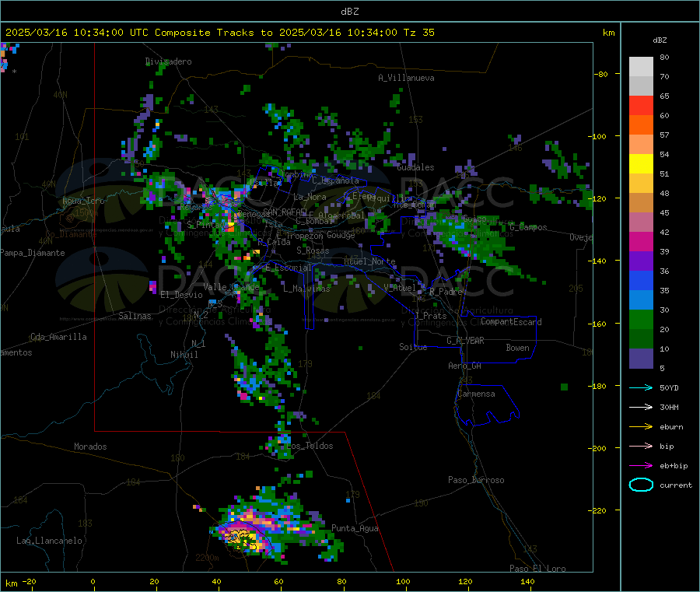Click the '-80' km tick on right axis
Screen dimensions: 700x592
601,74
